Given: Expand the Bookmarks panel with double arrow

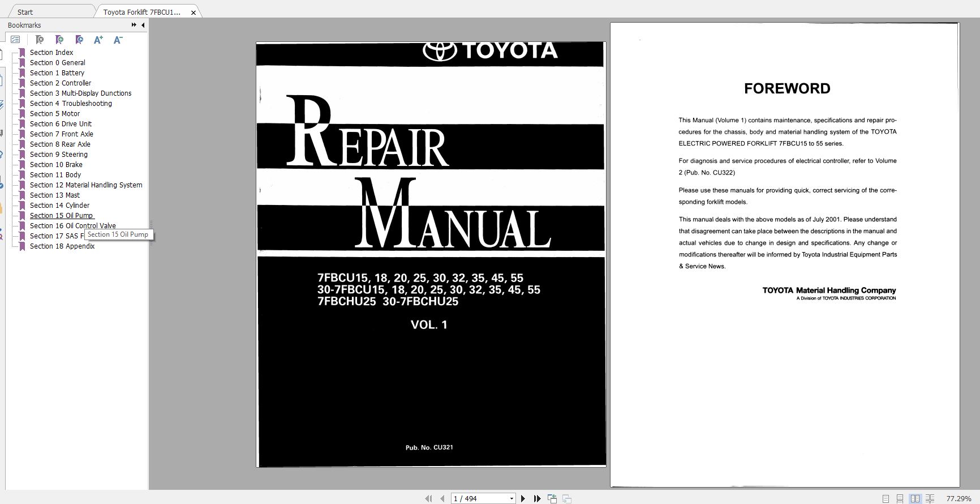Looking at the screenshot, I should pyautogui.click(x=134, y=25).
